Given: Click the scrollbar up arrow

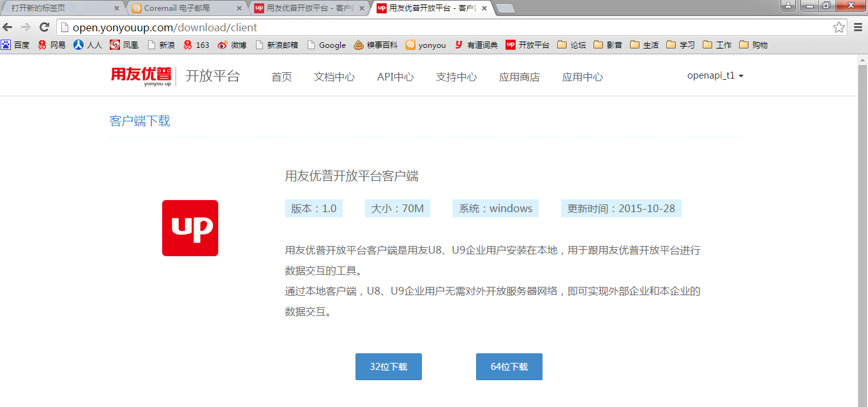Looking at the screenshot, I should pos(862,59).
